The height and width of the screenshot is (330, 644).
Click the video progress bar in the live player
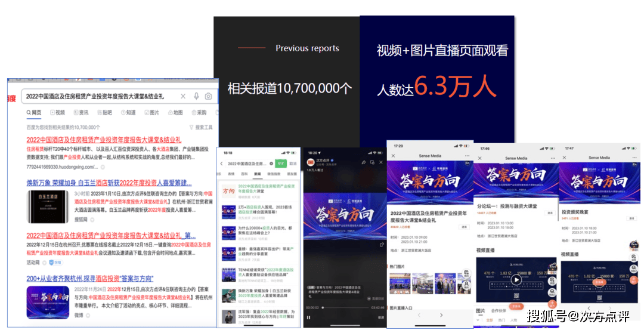(346, 308)
